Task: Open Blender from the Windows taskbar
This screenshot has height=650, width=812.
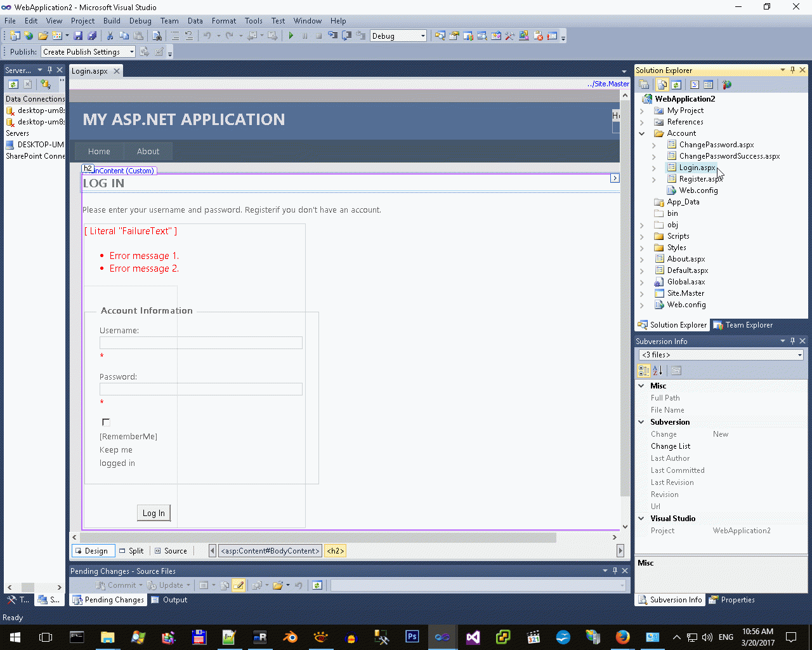Action: (x=291, y=637)
